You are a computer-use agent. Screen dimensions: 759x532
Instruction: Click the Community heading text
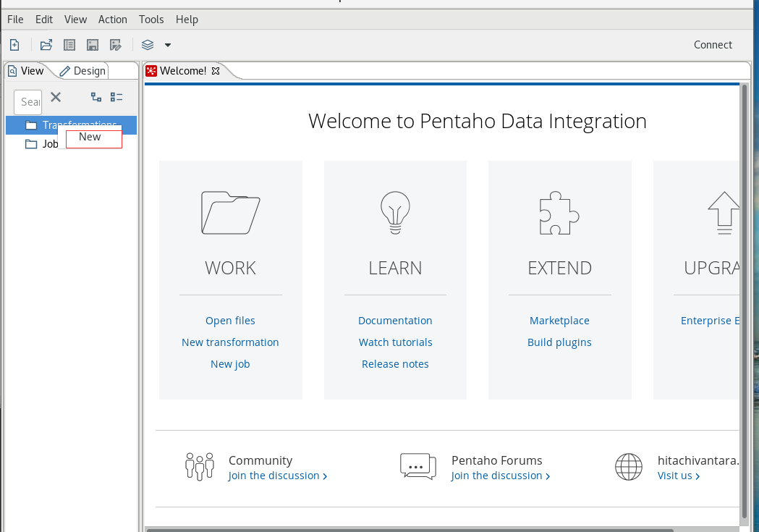pos(260,460)
